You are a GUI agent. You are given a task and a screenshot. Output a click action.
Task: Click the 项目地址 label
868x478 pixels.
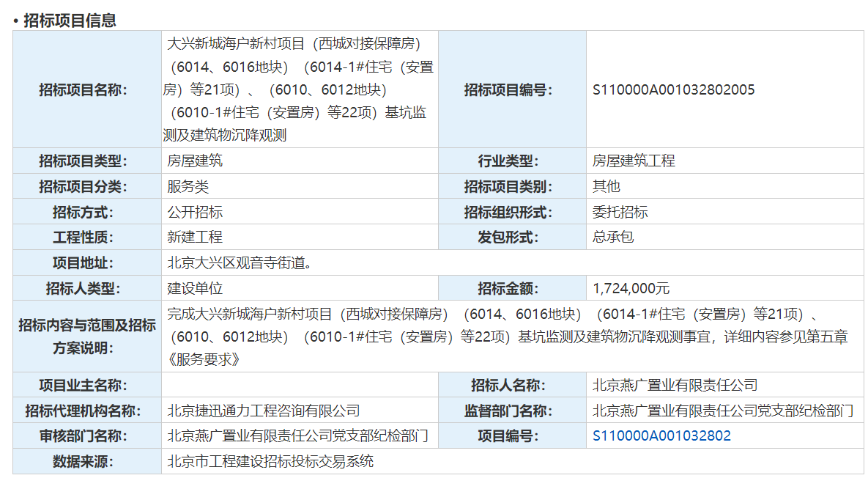(x=83, y=263)
